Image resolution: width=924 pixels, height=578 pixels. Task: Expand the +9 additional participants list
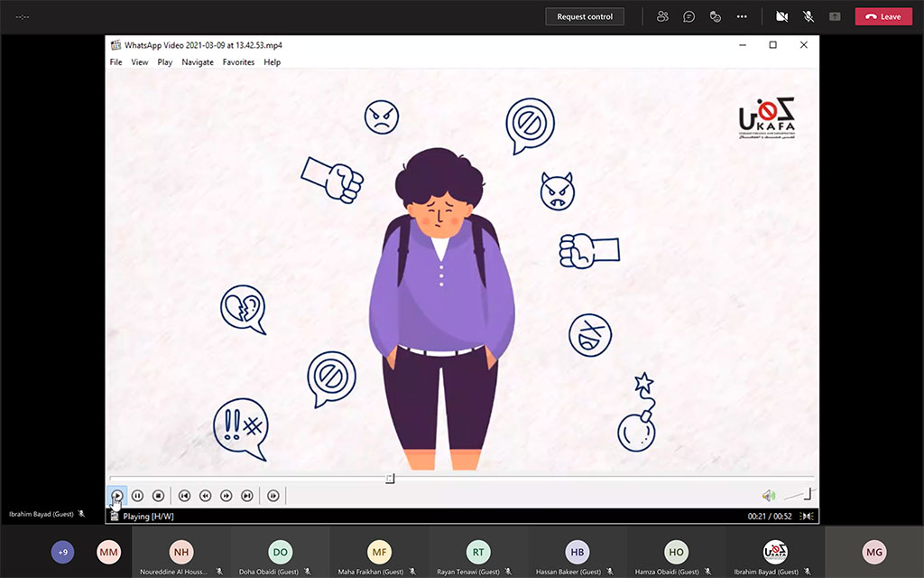pyautogui.click(x=62, y=552)
